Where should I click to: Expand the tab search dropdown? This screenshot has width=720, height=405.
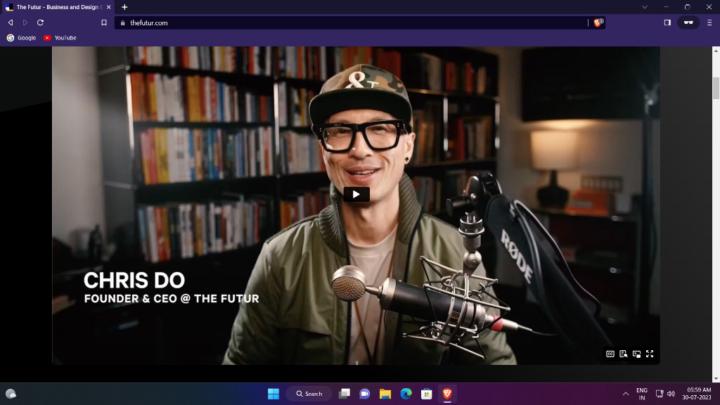[645, 7]
